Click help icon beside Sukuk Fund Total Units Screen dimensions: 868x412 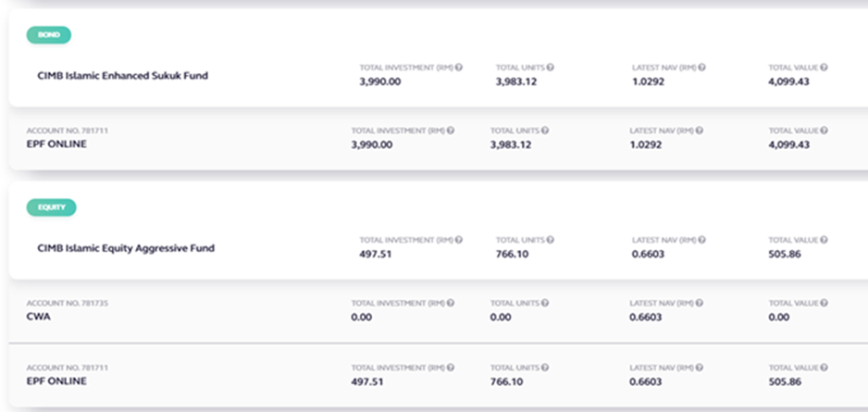pos(551,68)
